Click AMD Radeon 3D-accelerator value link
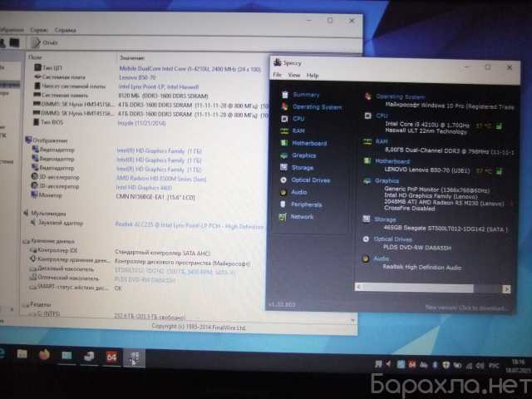532x399 pixels. (x=160, y=178)
